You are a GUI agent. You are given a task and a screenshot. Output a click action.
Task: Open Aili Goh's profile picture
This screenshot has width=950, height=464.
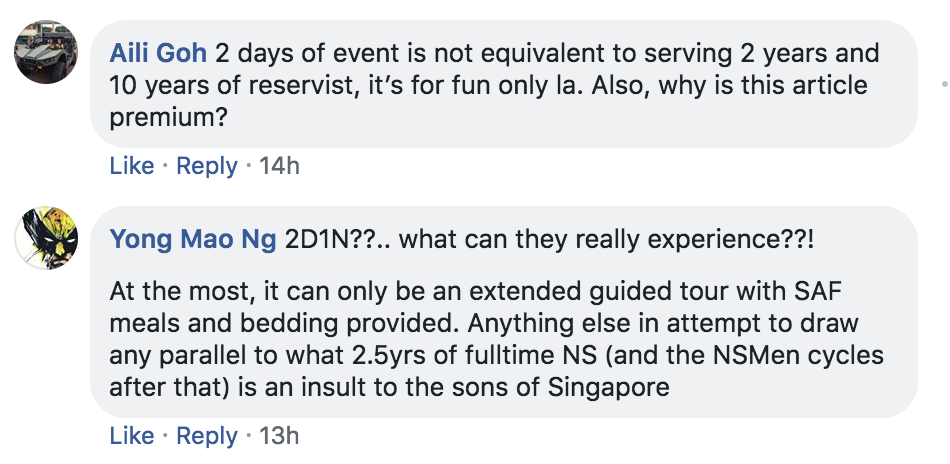(46, 52)
